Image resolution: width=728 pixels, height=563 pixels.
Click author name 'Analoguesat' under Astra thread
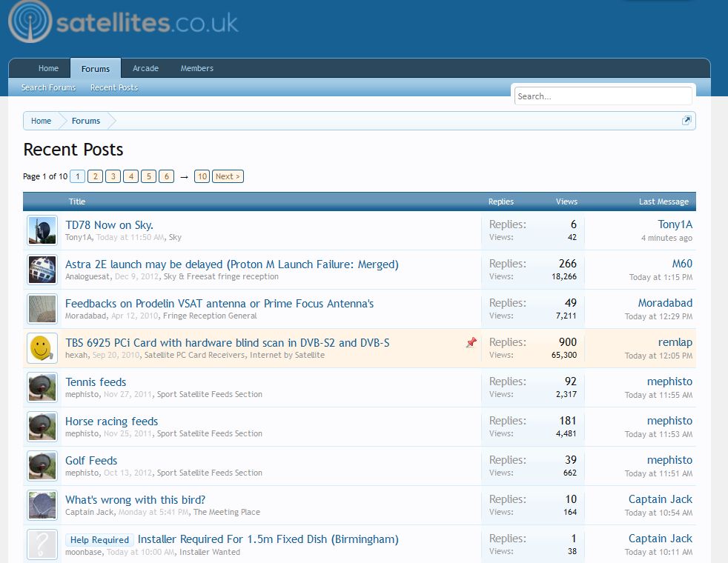pos(87,276)
